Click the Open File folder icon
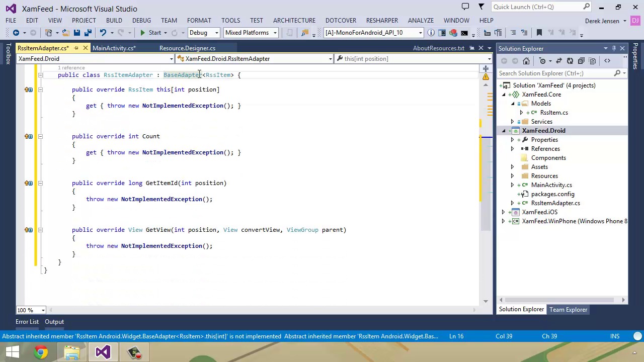644x362 pixels. [x=65, y=33]
